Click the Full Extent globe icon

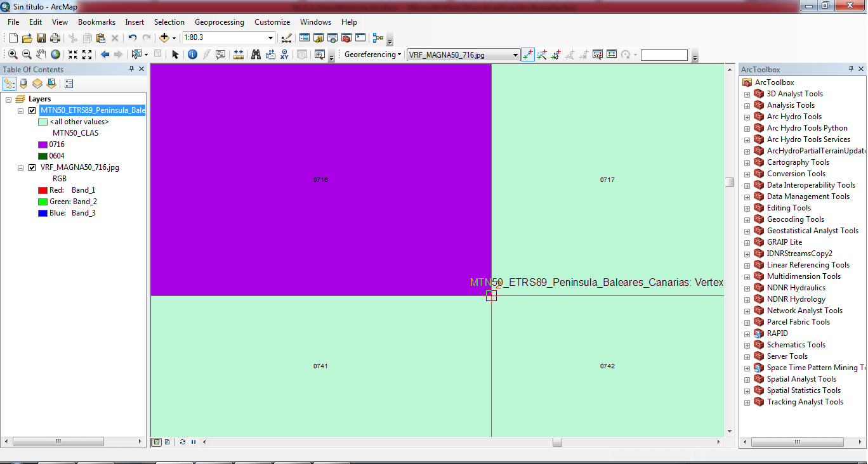[56, 55]
